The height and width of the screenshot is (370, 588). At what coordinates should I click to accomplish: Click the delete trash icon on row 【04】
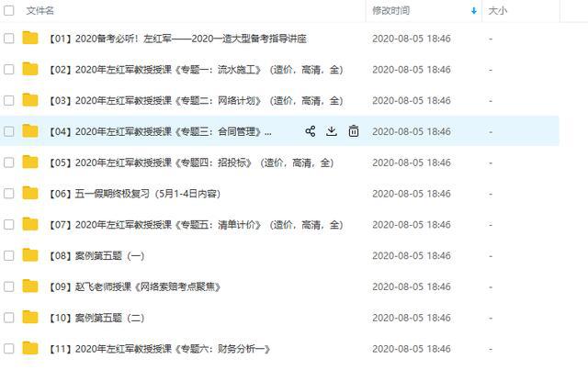[354, 131]
